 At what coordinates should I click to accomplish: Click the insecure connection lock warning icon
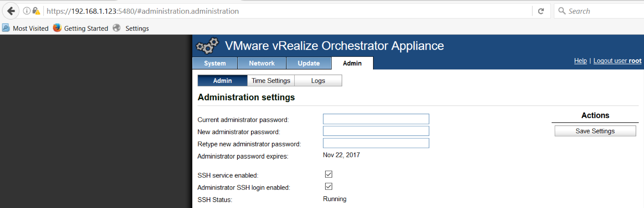(x=36, y=11)
